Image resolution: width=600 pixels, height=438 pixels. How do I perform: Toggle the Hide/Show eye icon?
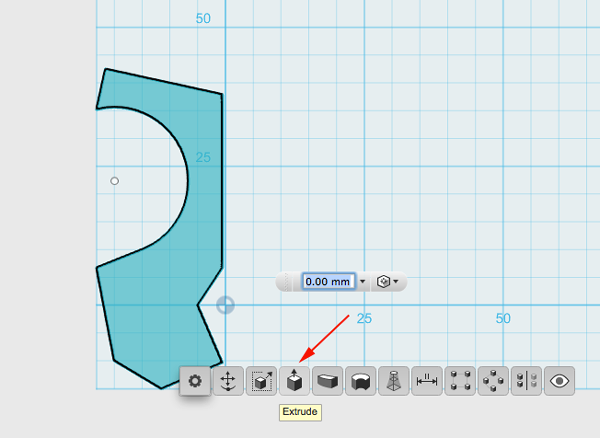559,381
